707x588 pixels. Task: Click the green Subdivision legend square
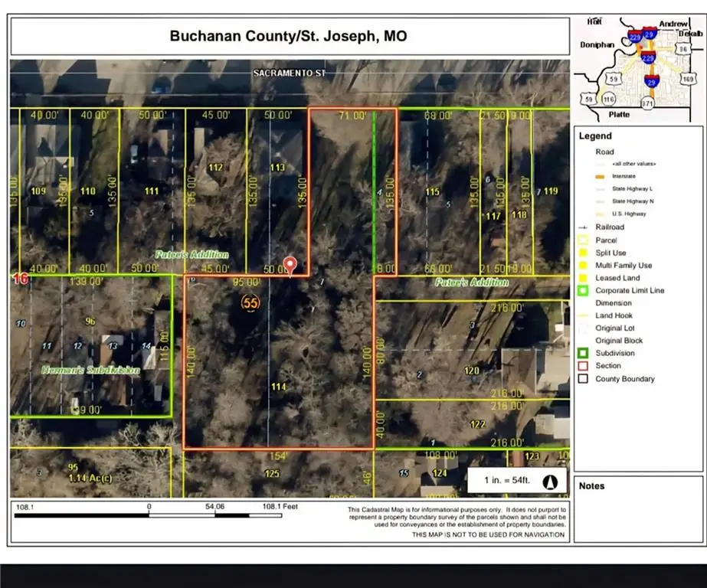[581, 353]
